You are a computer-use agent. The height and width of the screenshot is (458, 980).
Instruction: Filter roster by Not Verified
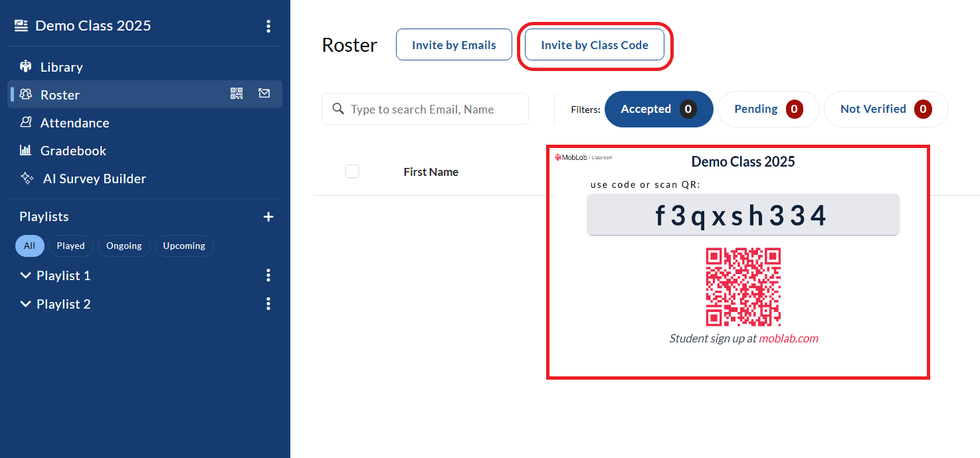click(x=886, y=109)
